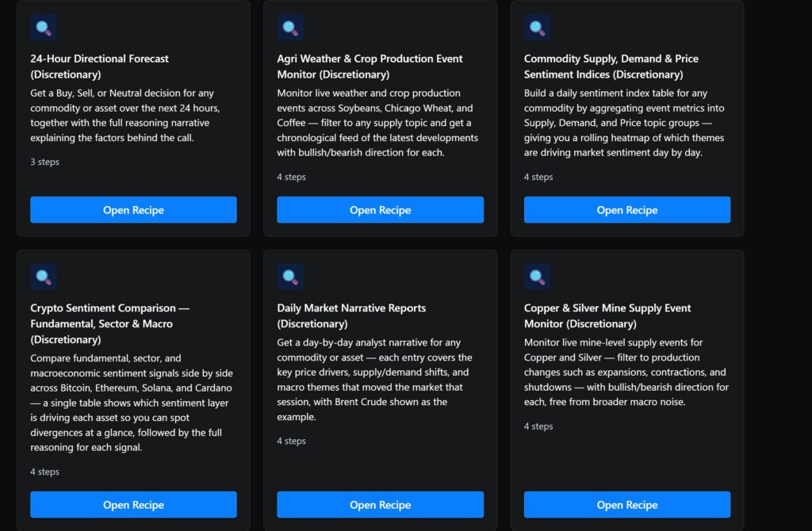The height and width of the screenshot is (531, 812).
Task: Open Recipe for Agri Weather & Crop Production Monitor
Action: (x=380, y=209)
